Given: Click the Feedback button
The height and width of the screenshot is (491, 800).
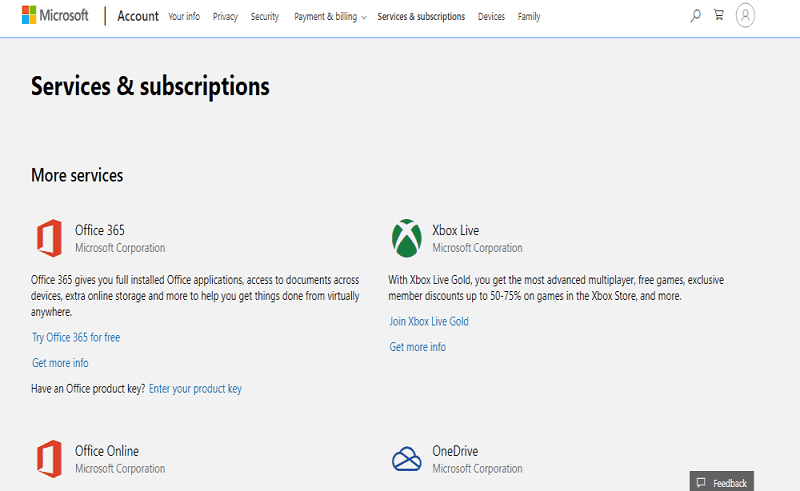Looking at the screenshot, I should coord(722,483).
